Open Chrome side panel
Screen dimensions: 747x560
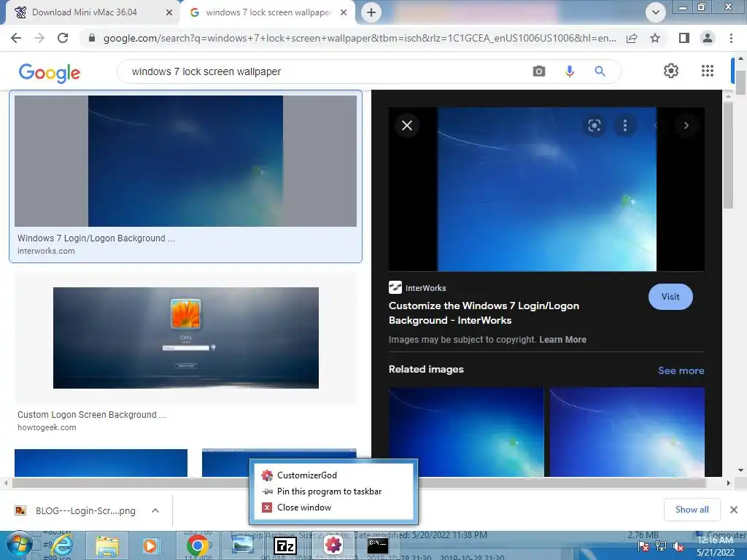(684, 38)
